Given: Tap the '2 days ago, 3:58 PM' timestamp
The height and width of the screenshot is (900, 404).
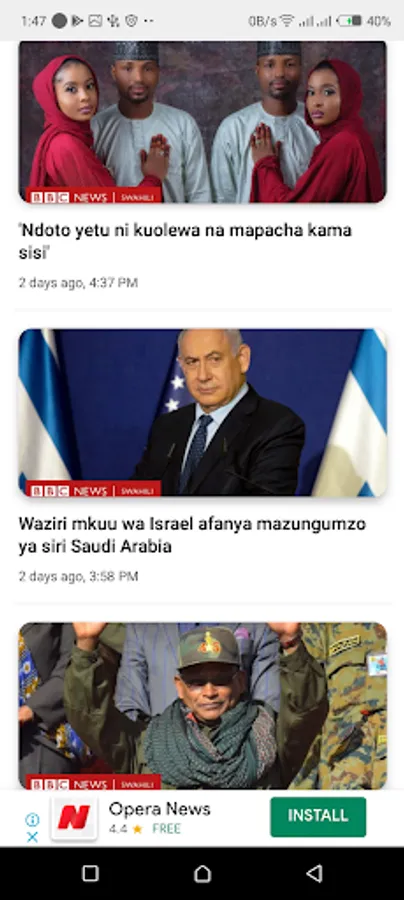Looking at the screenshot, I should (x=78, y=576).
